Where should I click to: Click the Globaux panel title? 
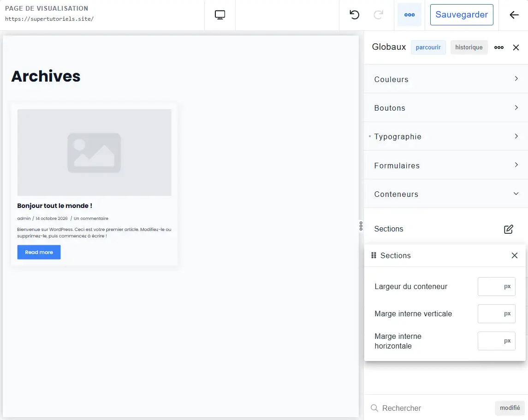389,47
